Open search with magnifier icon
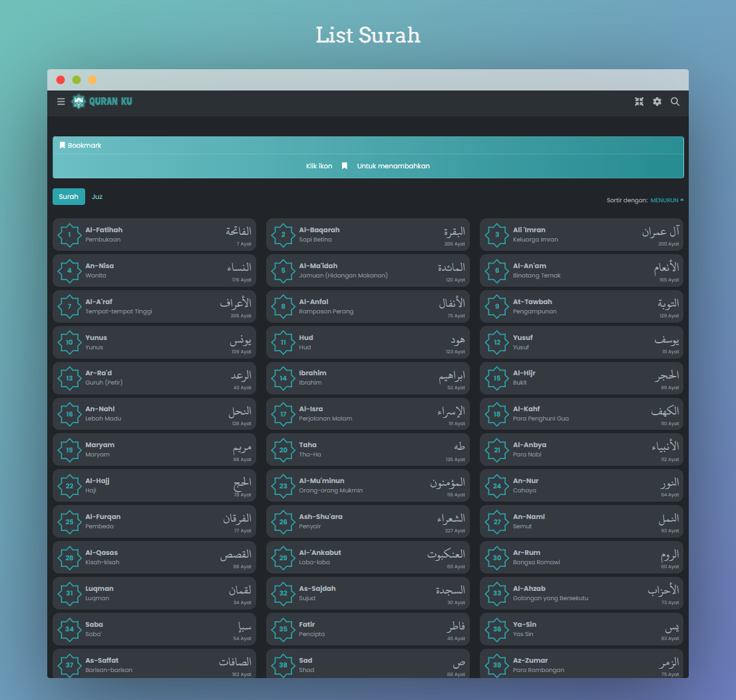Screen dimensions: 736x700 [675, 101]
